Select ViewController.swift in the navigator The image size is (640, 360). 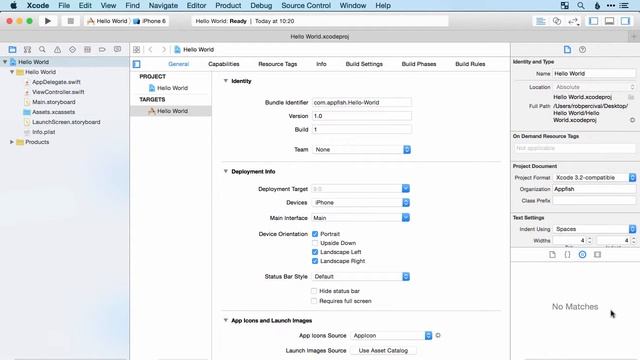58,92
